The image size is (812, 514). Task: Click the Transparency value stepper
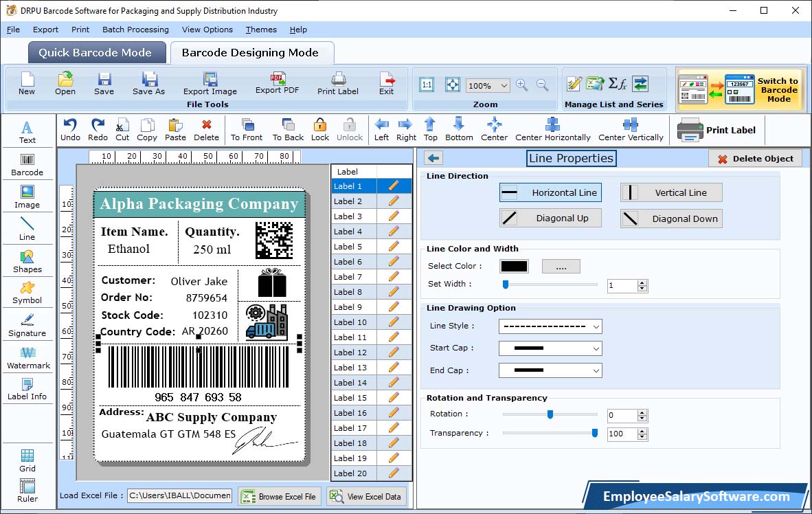642,434
